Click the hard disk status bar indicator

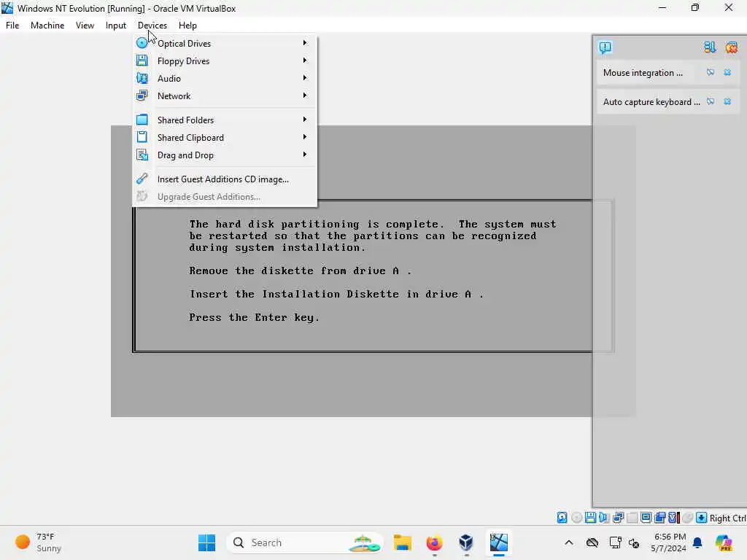click(562, 518)
